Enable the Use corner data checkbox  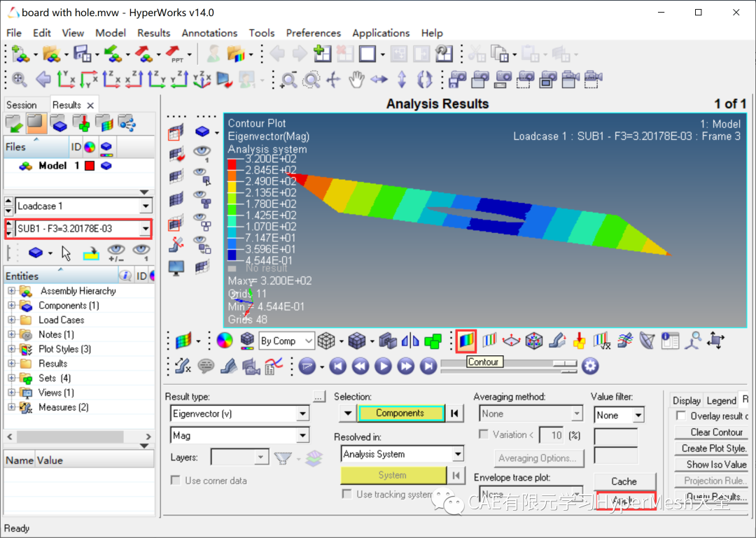[x=176, y=481]
